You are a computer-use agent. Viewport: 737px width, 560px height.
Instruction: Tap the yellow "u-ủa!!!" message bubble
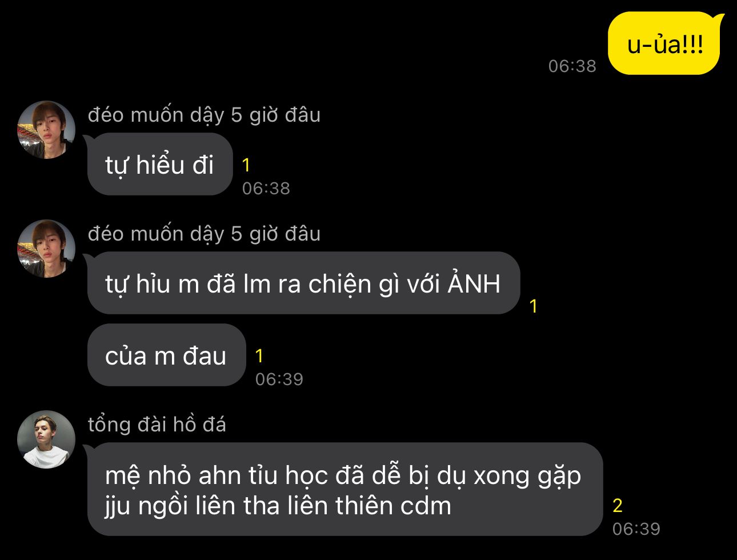(x=665, y=44)
